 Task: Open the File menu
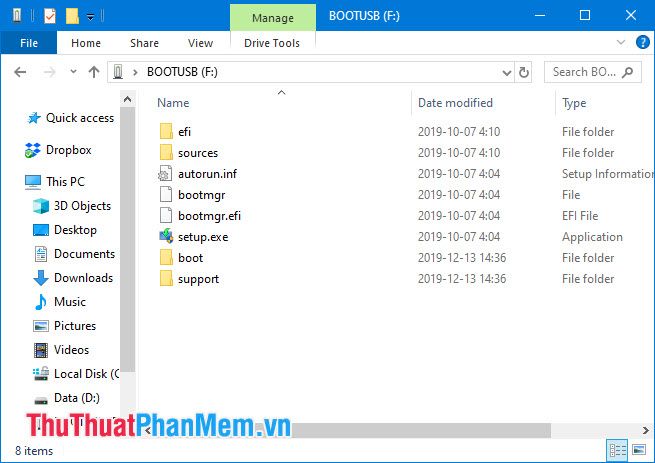pyautogui.click(x=29, y=43)
